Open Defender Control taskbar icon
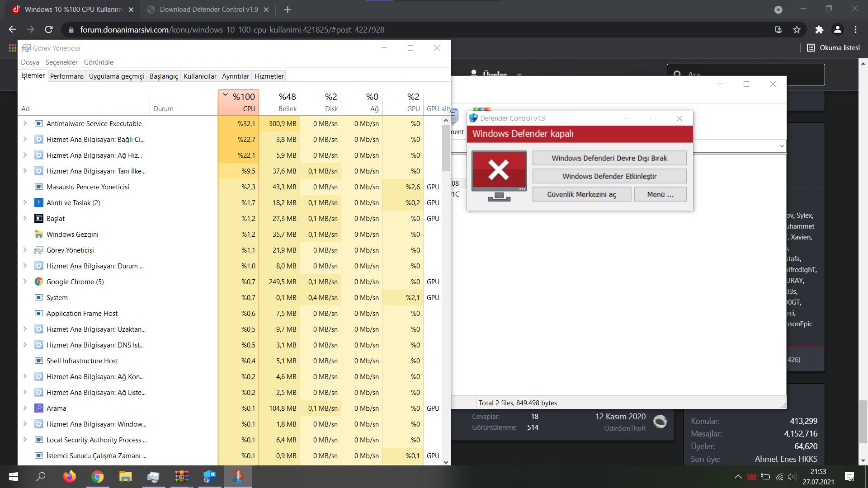The image size is (868, 488). (210, 476)
